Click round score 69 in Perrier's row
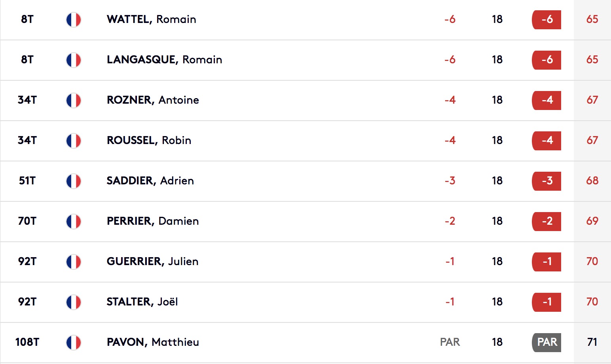 592,221
